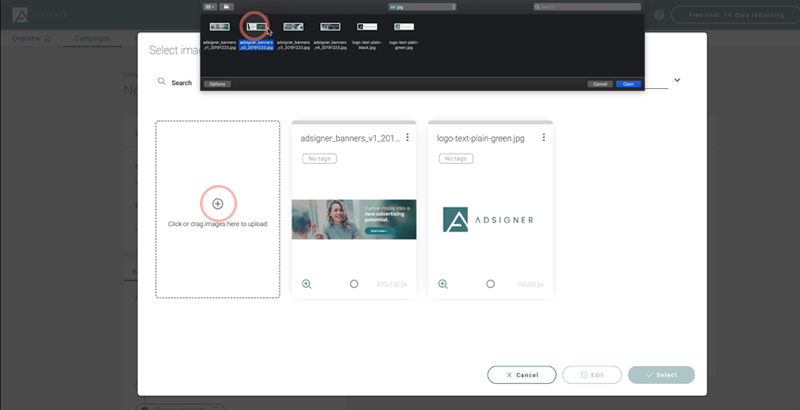Click the adsigner_banners_v1_201... card title
Screen dimensions: 800x410
350,138
